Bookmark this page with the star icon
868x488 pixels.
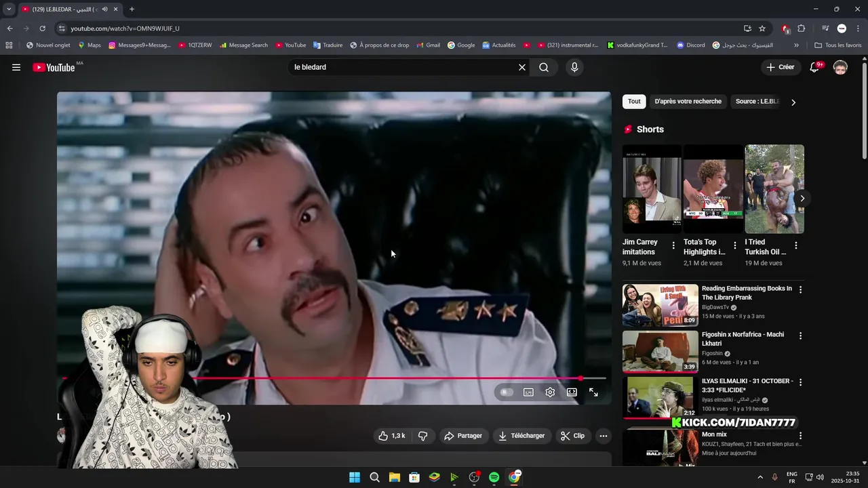click(762, 28)
